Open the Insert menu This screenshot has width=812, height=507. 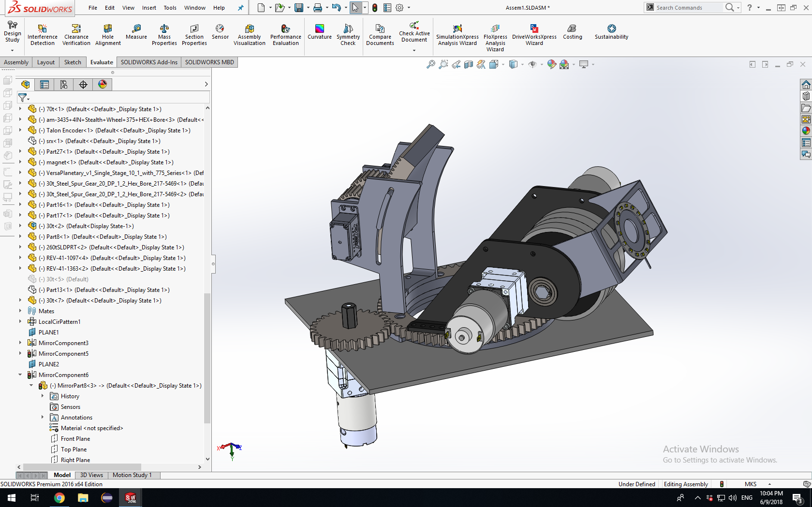click(149, 8)
